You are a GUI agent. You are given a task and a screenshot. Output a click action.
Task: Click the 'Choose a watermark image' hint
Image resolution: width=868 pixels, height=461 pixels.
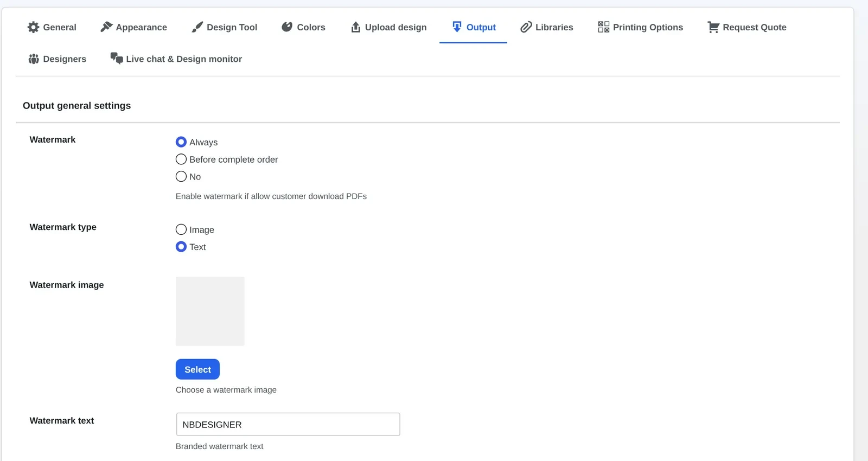226,390
